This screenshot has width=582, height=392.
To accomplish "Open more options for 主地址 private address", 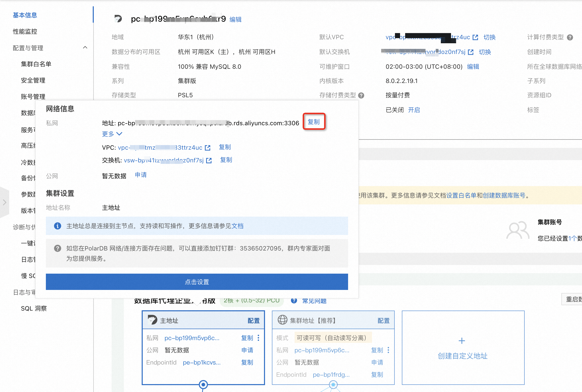I will tap(258, 338).
